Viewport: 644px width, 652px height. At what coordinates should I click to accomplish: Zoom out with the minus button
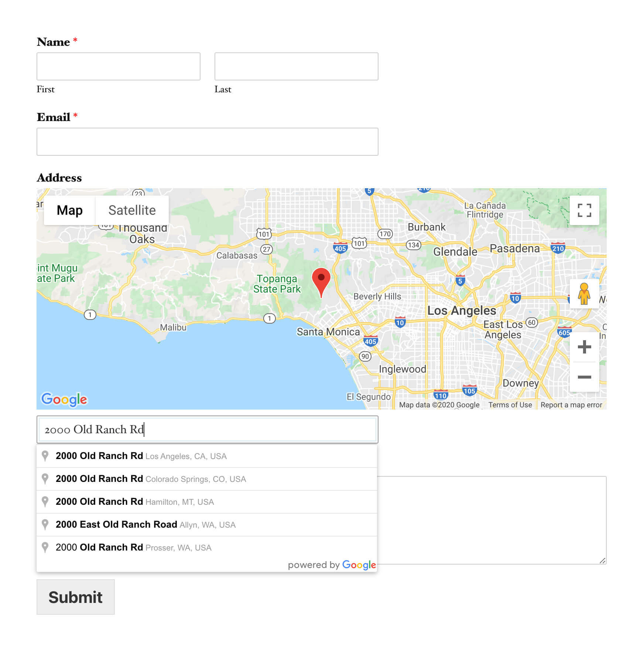(584, 377)
